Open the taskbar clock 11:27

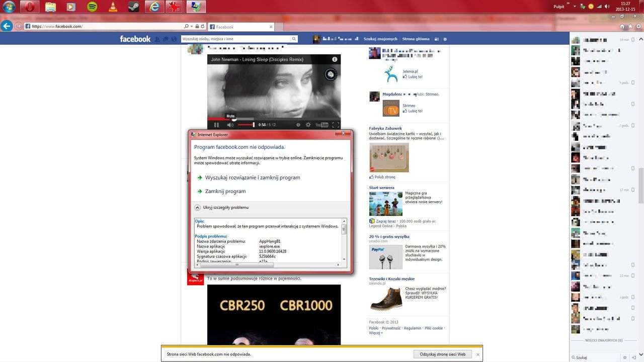click(x=626, y=7)
